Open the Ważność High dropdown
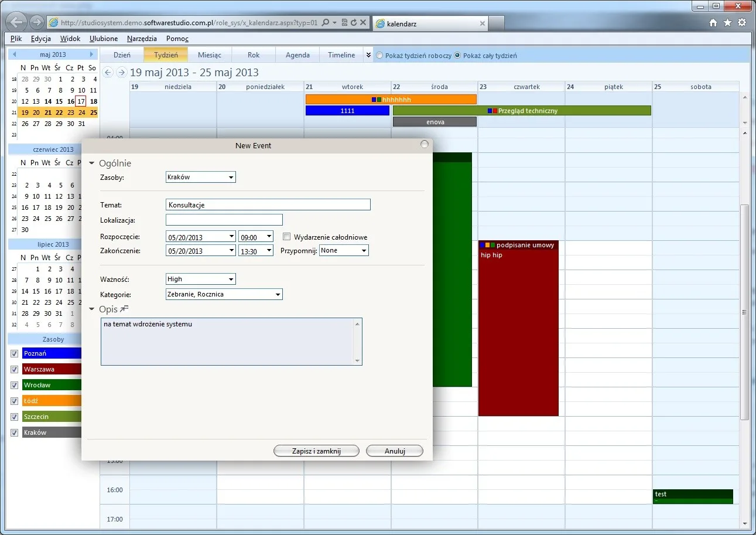The height and width of the screenshot is (535, 756). (201, 279)
